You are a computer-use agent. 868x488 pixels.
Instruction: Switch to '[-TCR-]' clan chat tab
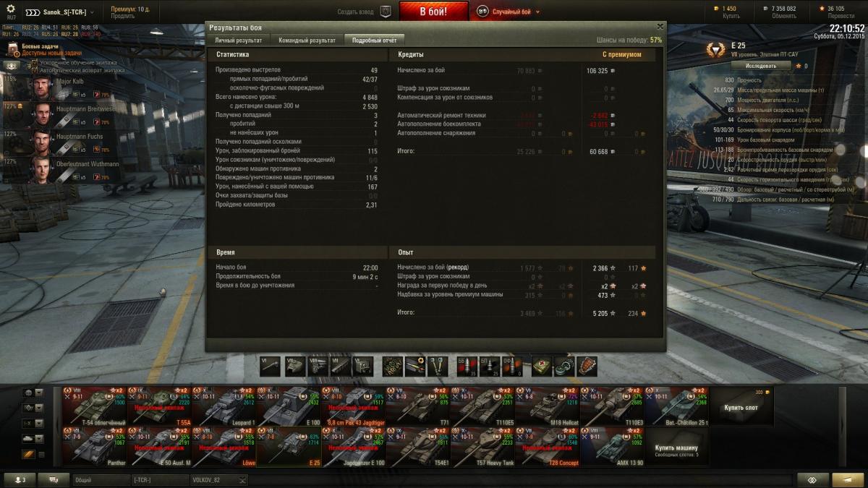160,480
